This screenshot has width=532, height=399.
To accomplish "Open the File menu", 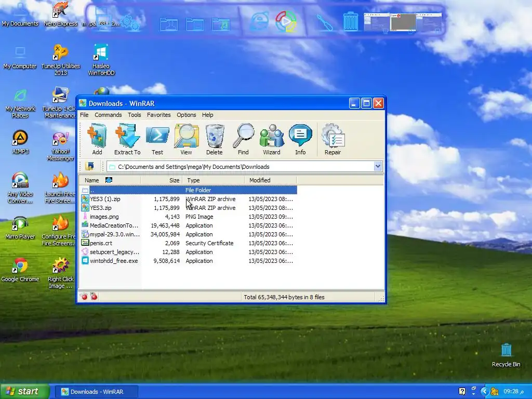I will click(x=84, y=115).
